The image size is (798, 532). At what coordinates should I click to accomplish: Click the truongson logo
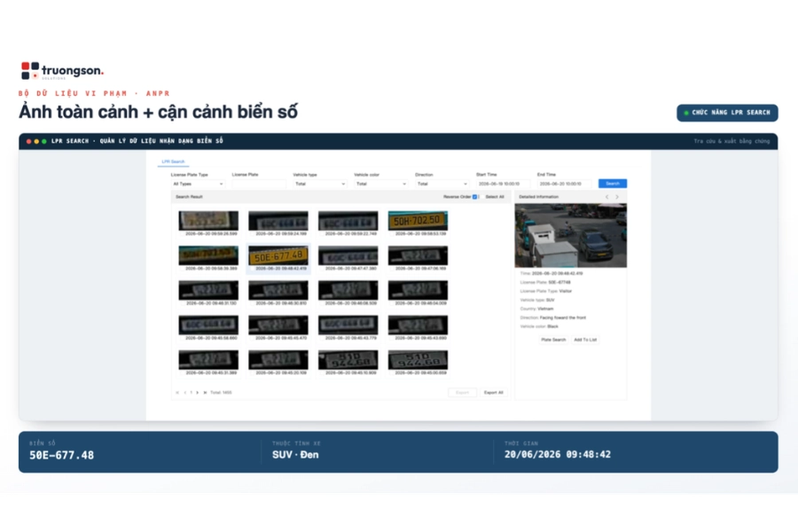coord(62,71)
